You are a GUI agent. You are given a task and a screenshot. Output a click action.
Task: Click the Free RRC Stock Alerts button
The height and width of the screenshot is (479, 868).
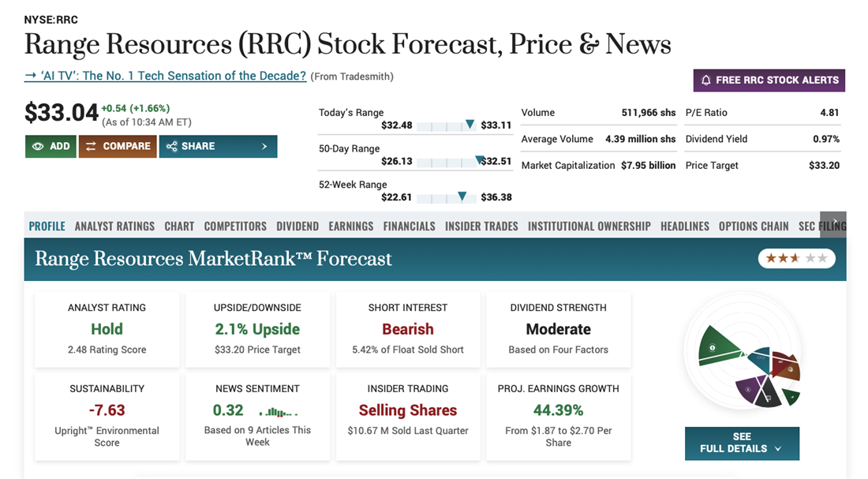[769, 80]
